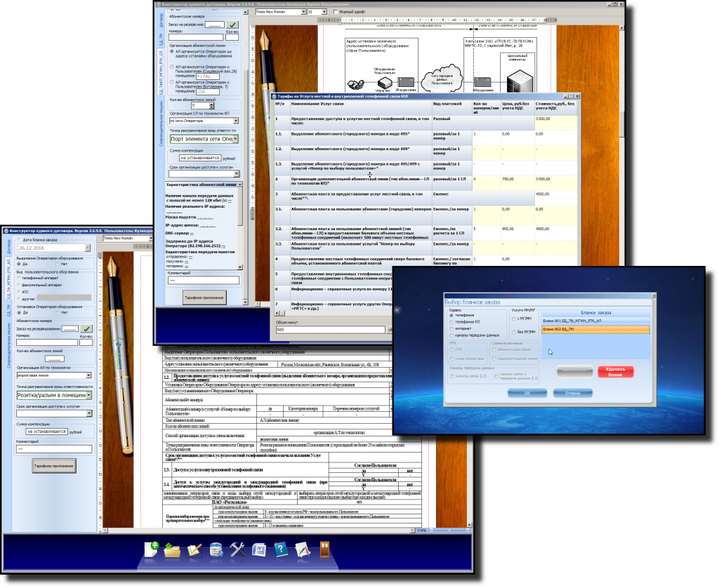Click 'Объем минут' field showing 500
The width and height of the screenshot is (719, 588).
pos(330,330)
